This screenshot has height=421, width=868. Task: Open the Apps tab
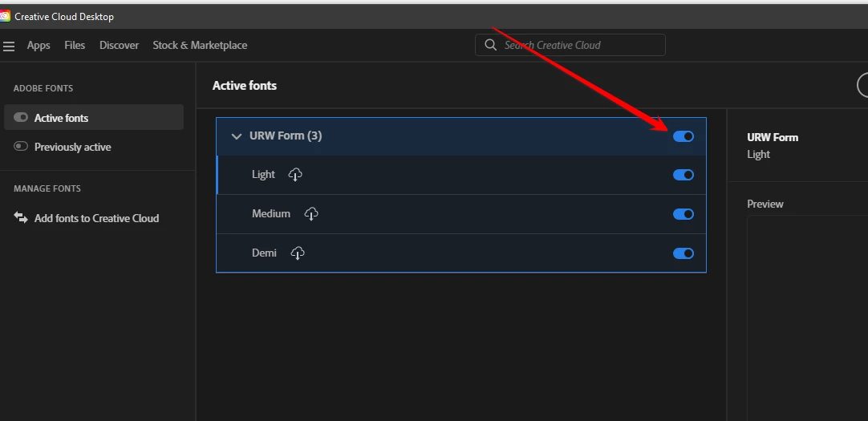pyautogui.click(x=39, y=46)
